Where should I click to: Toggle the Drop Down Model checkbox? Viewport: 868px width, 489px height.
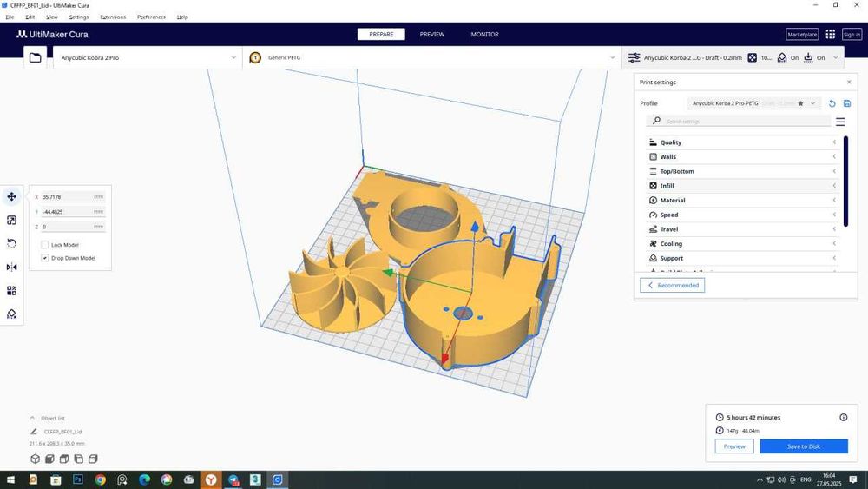(x=45, y=258)
